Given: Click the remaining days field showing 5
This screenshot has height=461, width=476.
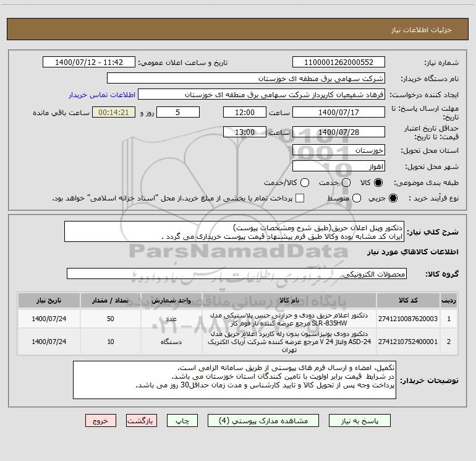Looking at the screenshot, I should pos(178,112).
